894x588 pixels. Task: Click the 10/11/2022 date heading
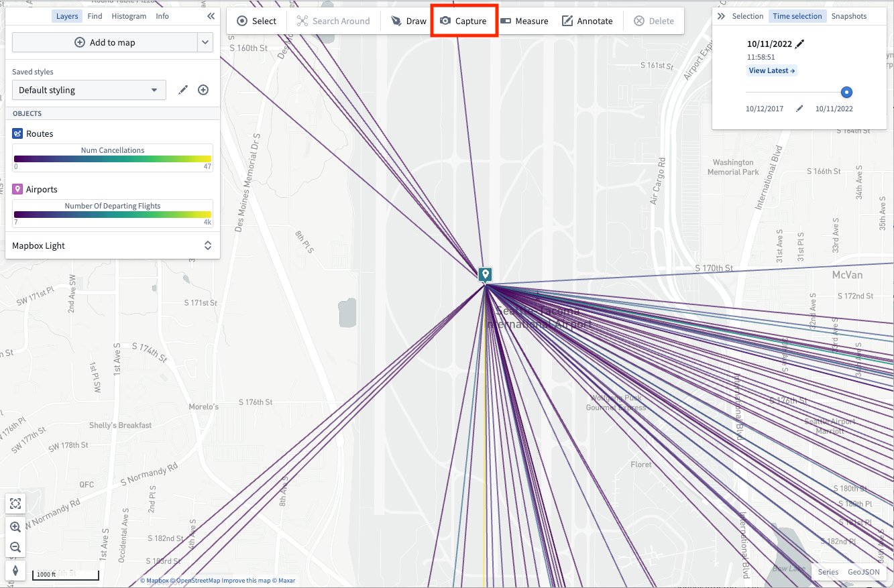(769, 44)
